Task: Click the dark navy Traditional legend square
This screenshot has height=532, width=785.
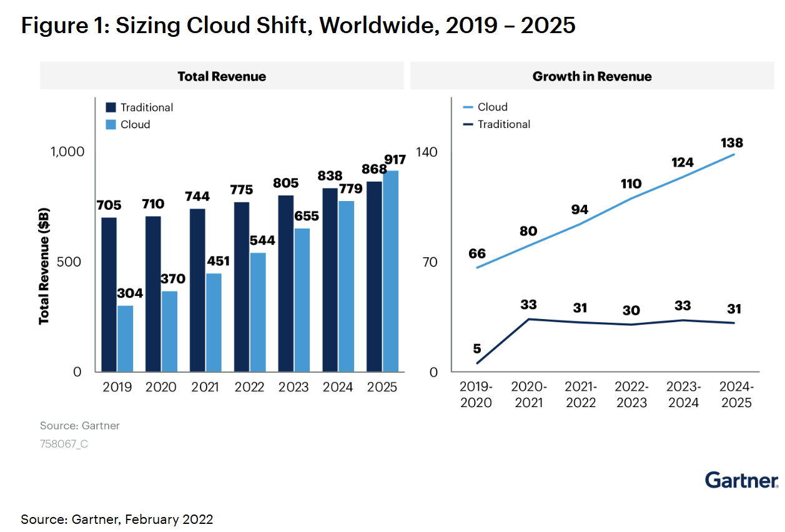Action: click(x=111, y=107)
